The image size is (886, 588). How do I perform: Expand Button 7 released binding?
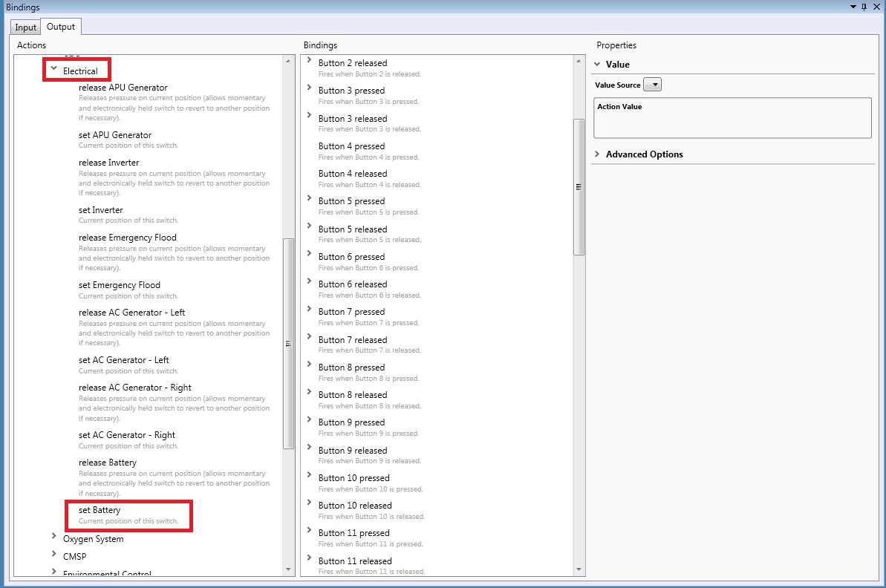tap(309, 336)
